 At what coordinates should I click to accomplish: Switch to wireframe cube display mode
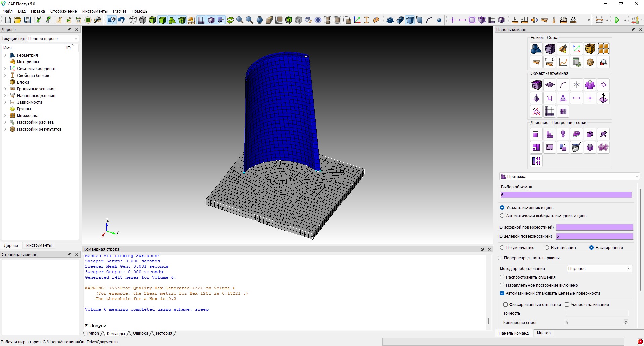tap(133, 20)
